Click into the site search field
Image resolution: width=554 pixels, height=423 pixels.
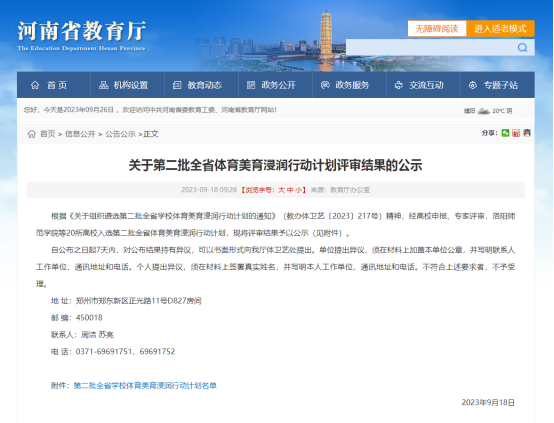point(431,47)
